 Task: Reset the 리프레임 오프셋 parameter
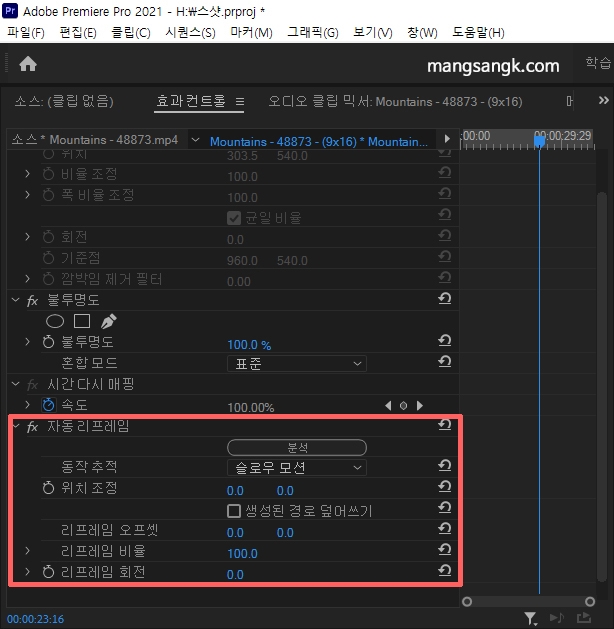click(444, 529)
